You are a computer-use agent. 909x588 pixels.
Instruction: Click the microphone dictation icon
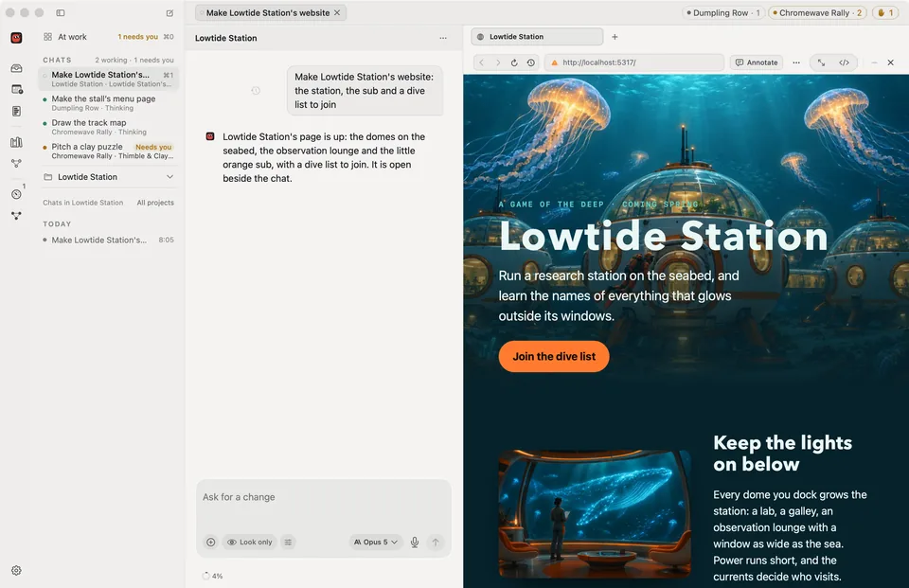[x=415, y=543]
